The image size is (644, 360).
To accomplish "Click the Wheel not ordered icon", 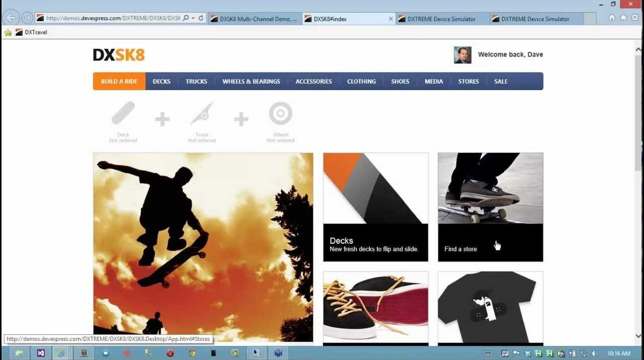I will (x=280, y=114).
